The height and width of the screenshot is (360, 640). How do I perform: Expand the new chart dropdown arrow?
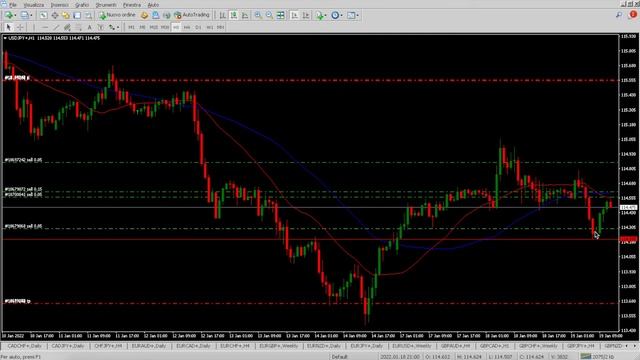tap(15, 16)
